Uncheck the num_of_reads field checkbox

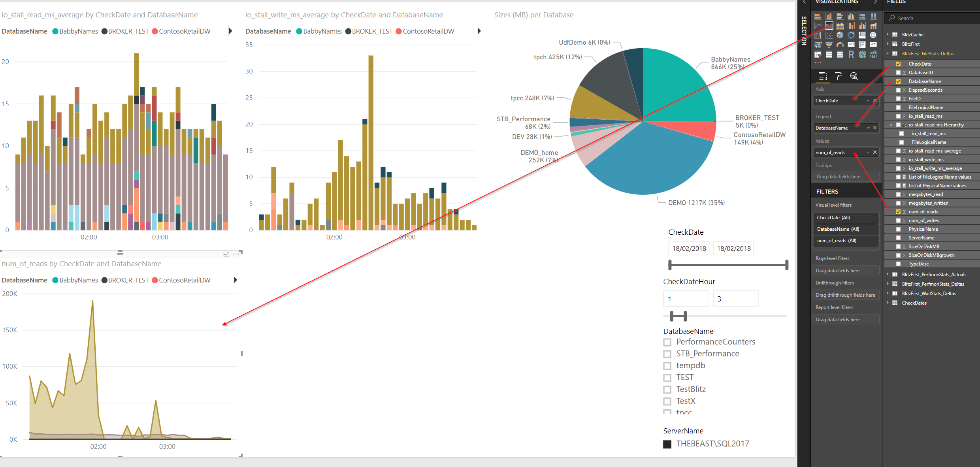(898, 212)
